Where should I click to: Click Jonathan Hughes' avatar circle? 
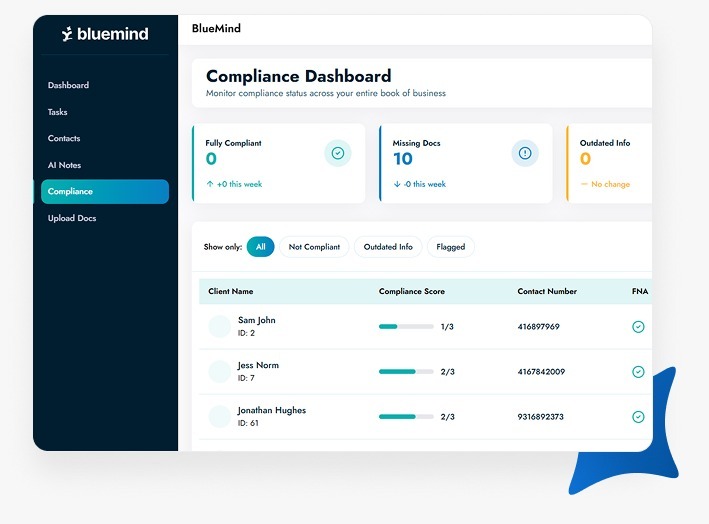(x=220, y=416)
